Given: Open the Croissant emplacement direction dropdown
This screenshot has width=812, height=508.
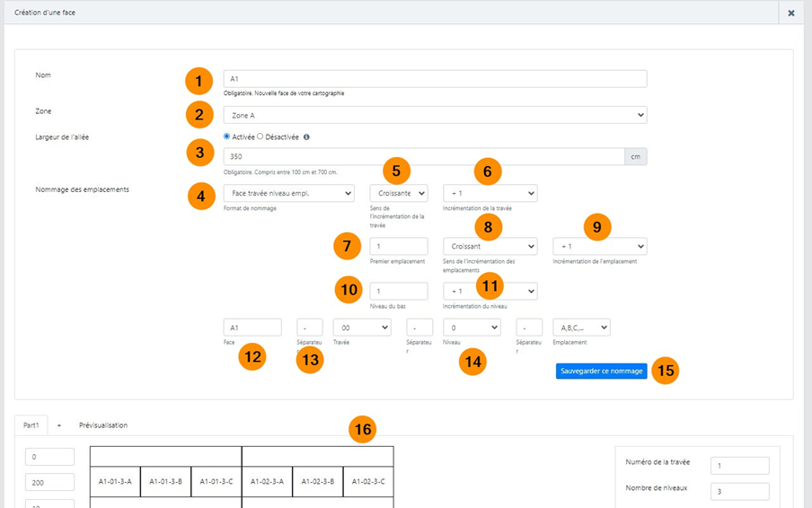Looking at the screenshot, I should pyautogui.click(x=490, y=246).
